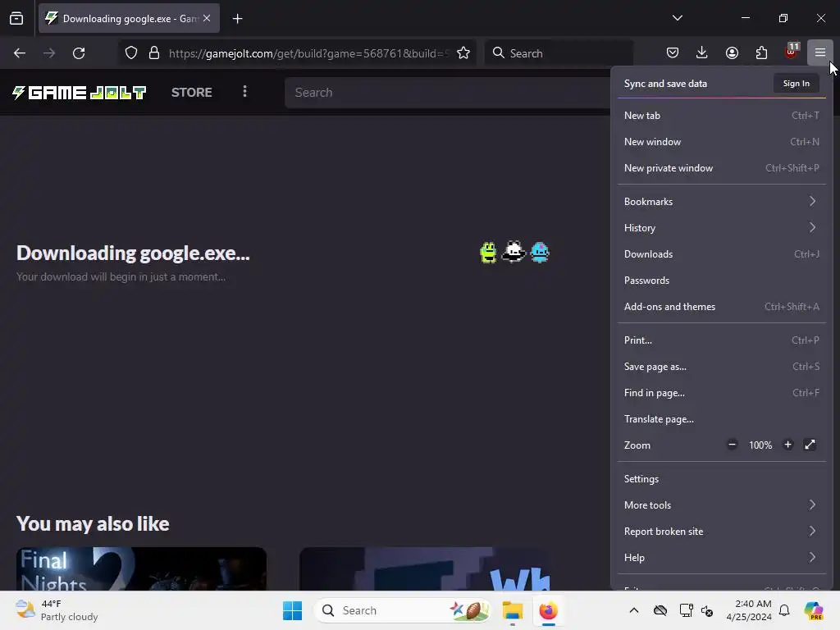Focus the Firefox toolbar Search box
This screenshot has height=630, width=840.
559,53
